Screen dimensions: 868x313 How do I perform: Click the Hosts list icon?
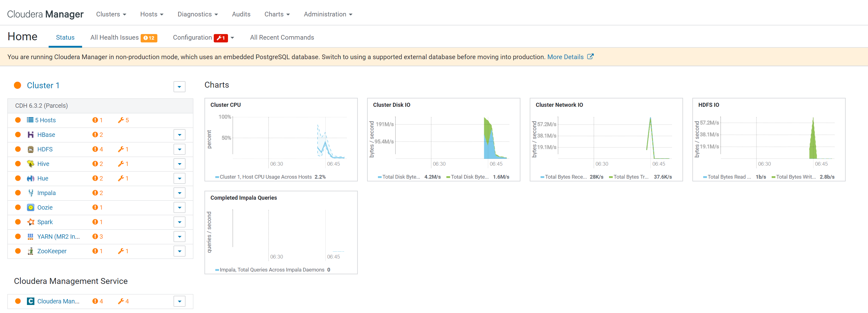coord(30,120)
